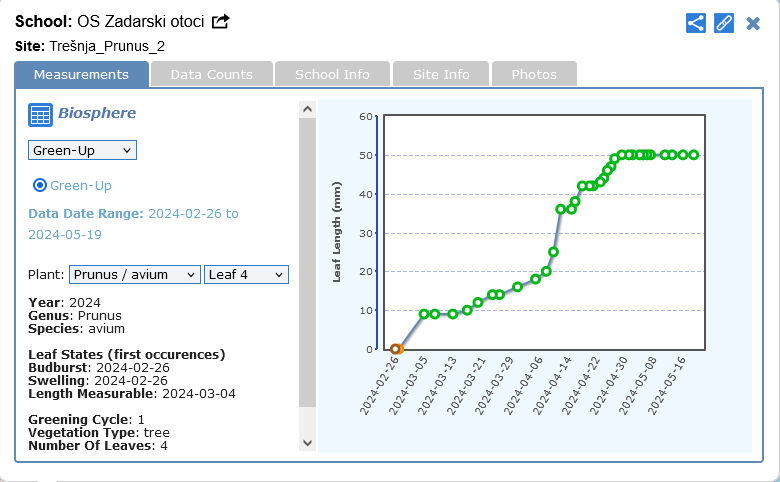Select the Green-Up radio button
Image resolution: width=780 pixels, height=482 pixels.
40,185
